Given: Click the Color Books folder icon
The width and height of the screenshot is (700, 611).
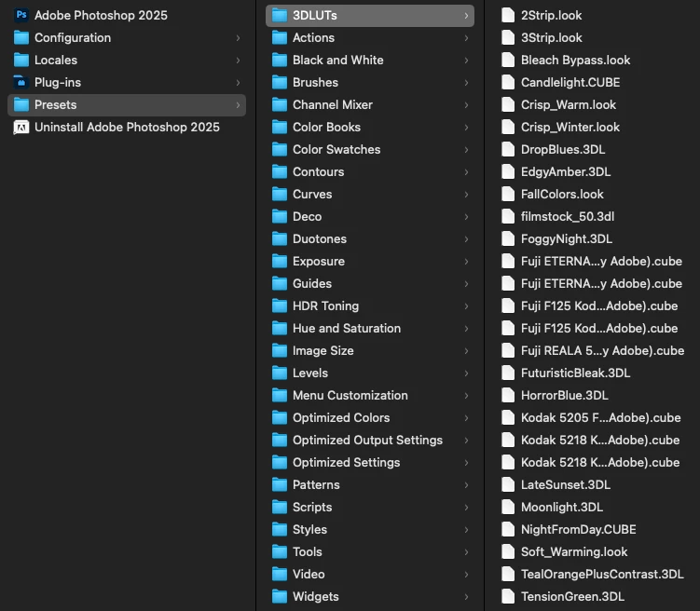Looking at the screenshot, I should (x=280, y=127).
